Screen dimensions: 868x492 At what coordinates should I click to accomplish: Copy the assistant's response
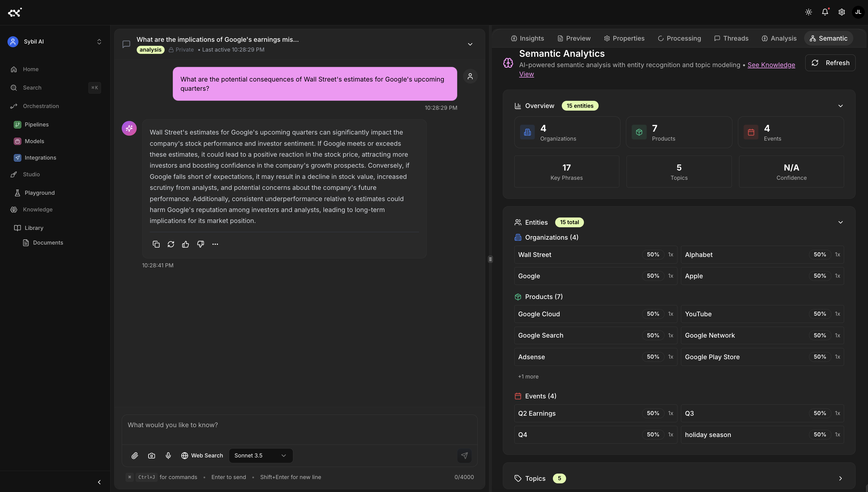pos(156,244)
